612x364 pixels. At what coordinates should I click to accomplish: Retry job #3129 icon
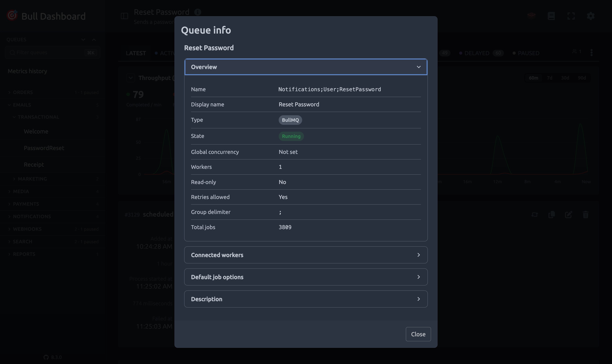click(x=534, y=215)
